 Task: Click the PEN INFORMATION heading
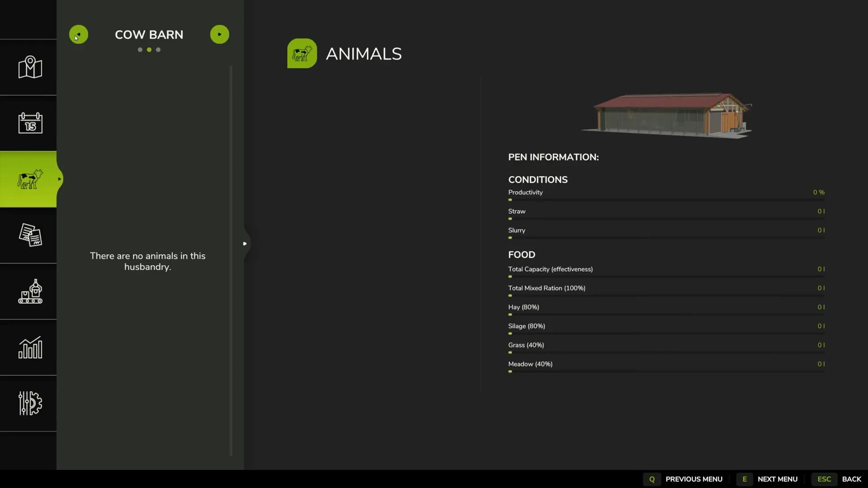[553, 157]
